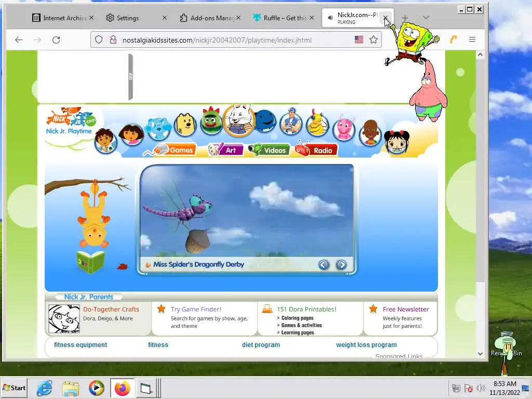Go back to the previous page
Screen dimensions: 532x399
[19, 40]
